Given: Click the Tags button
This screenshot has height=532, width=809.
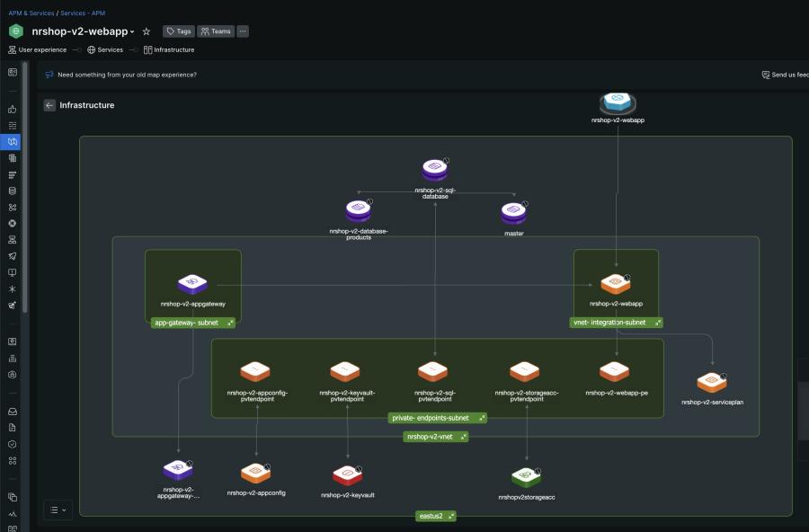Looking at the screenshot, I should pyautogui.click(x=178, y=31).
